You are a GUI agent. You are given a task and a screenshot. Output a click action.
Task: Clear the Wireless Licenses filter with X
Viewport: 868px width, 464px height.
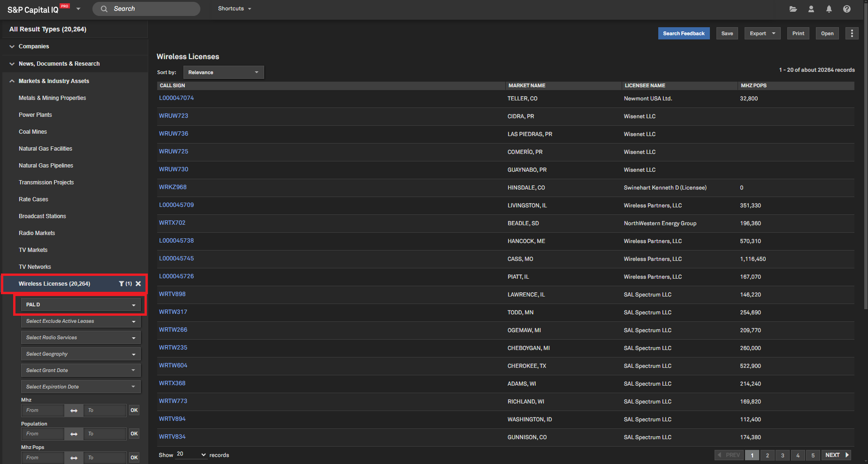pyautogui.click(x=138, y=284)
